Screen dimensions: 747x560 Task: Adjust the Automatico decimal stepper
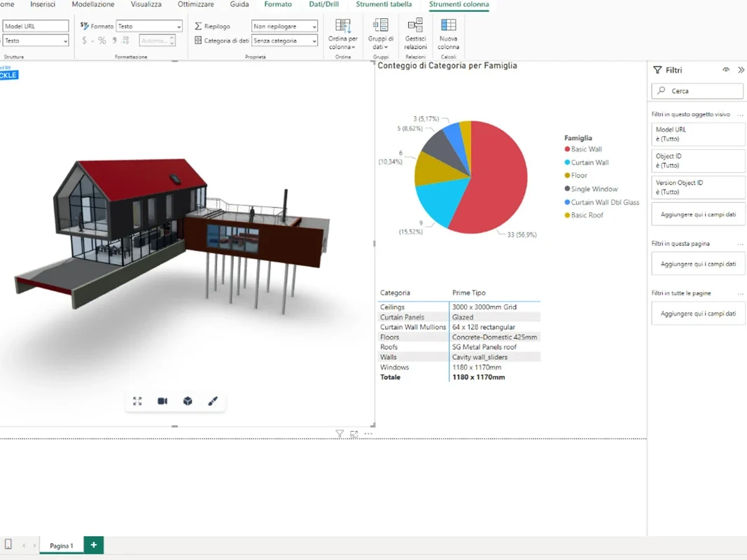[x=172, y=41]
